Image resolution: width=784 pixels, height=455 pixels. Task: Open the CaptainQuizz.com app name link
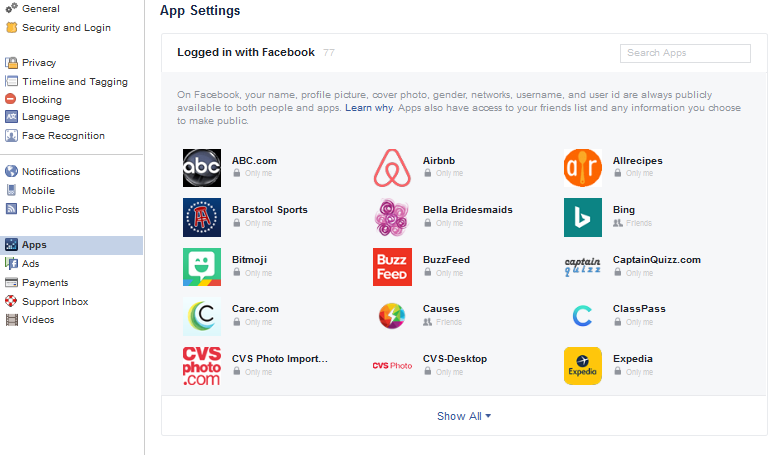(656, 260)
